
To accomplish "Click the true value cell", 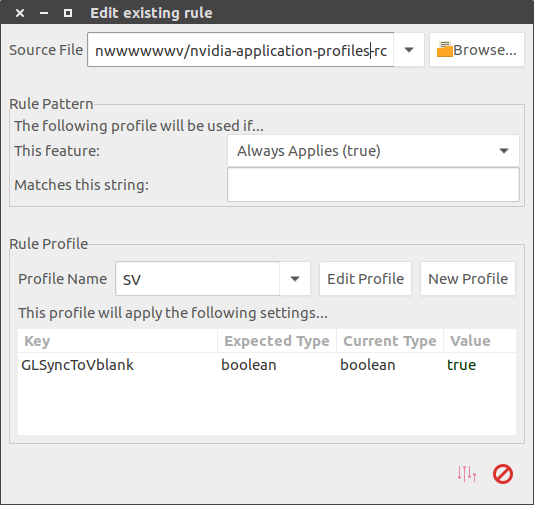I will (461, 365).
